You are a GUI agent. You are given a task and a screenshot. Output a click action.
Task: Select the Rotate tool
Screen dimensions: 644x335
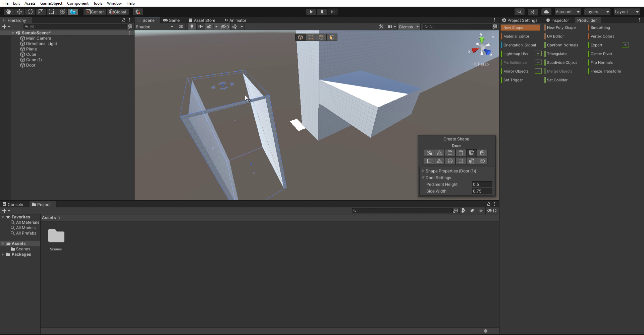click(30, 12)
